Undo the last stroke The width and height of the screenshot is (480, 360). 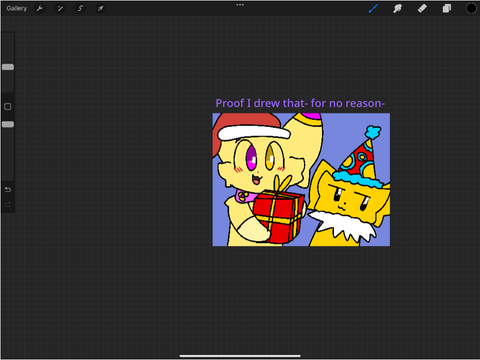8,189
